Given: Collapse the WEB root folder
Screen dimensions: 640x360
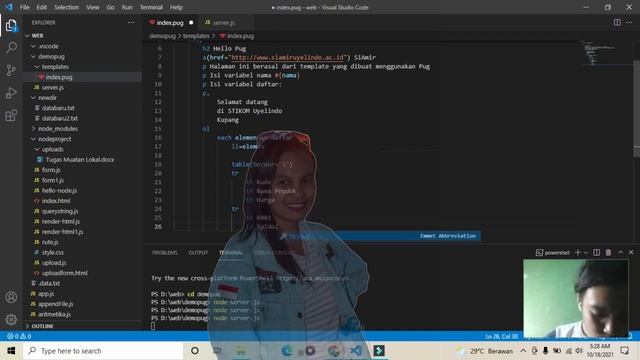Looking at the screenshot, I should pyautogui.click(x=27, y=36).
